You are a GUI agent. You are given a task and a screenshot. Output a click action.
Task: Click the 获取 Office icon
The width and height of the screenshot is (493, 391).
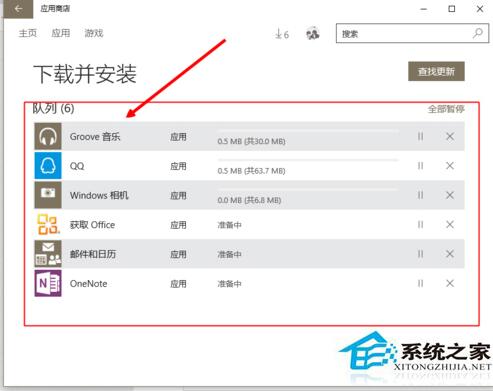tap(48, 224)
